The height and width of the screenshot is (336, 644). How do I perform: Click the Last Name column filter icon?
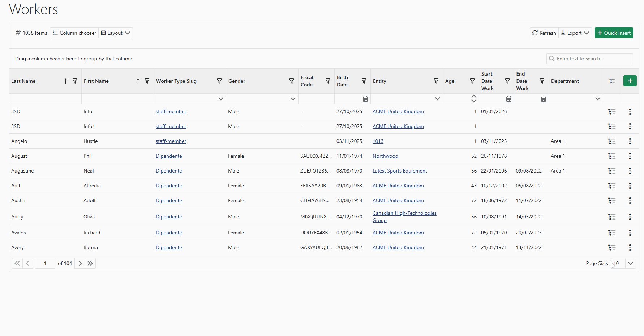(x=75, y=81)
